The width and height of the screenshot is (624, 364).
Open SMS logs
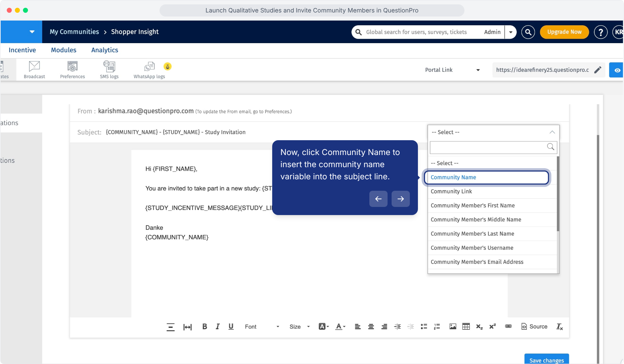pyautogui.click(x=109, y=70)
